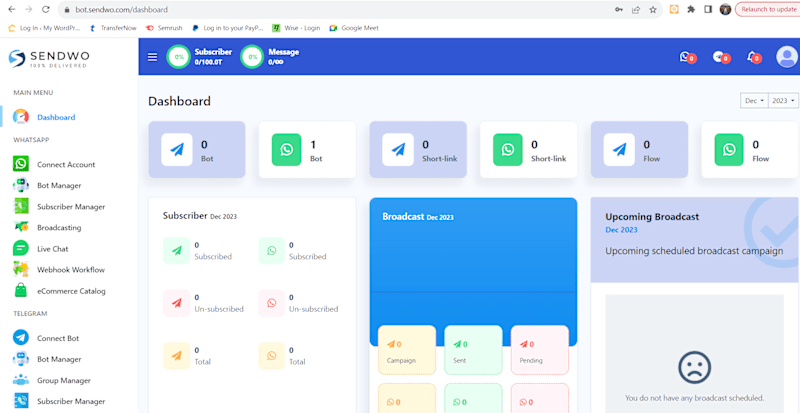This screenshot has height=413, width=800.
Task: Open Telegram Connect Bot menu item
Action: [58, 338]
